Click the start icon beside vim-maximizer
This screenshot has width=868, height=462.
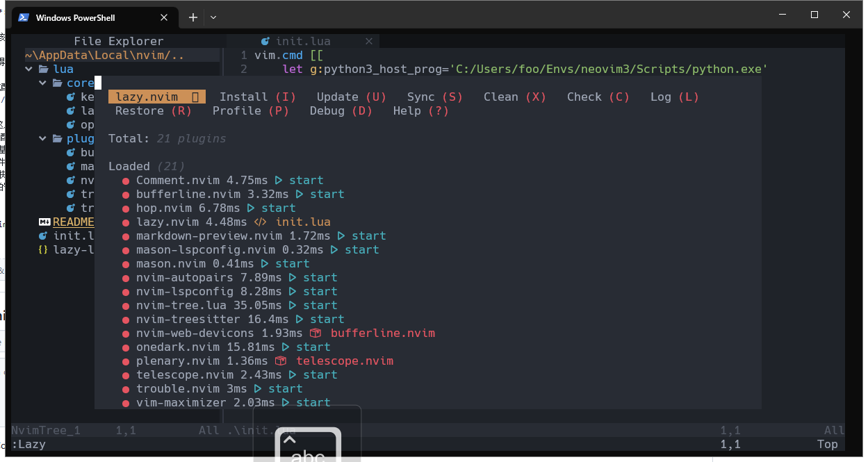(286, 402)
